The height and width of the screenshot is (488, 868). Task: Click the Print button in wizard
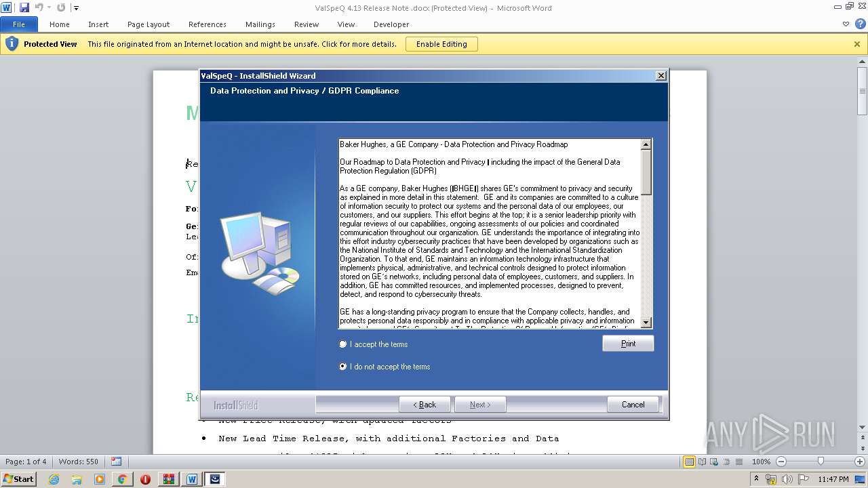(628, 344)
